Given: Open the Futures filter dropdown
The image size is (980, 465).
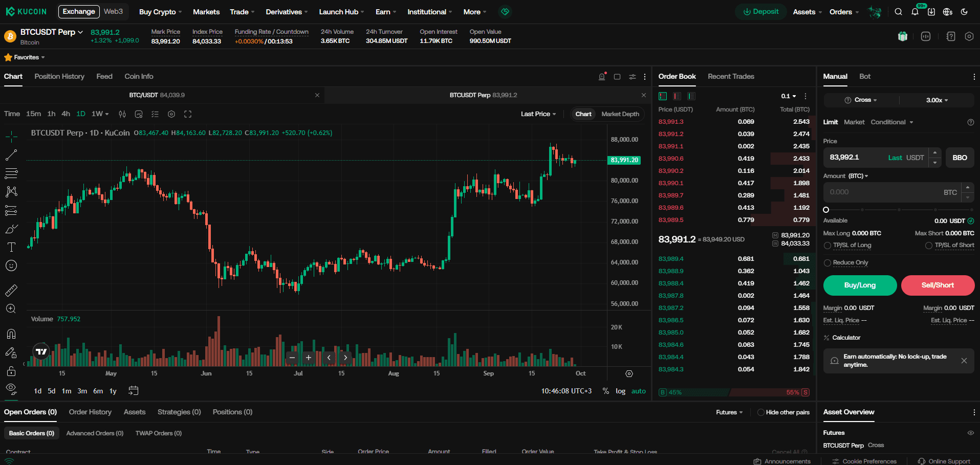Looking at the screenshot, I should [x=729, y=412].
